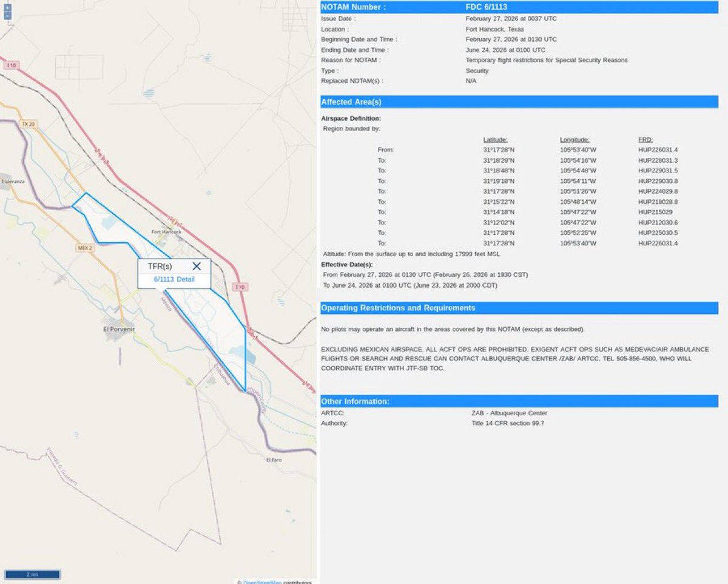This screenshot has height=584, width=728.
Task: Select FRD value HUP218028.8
Action: click(658, 202)
